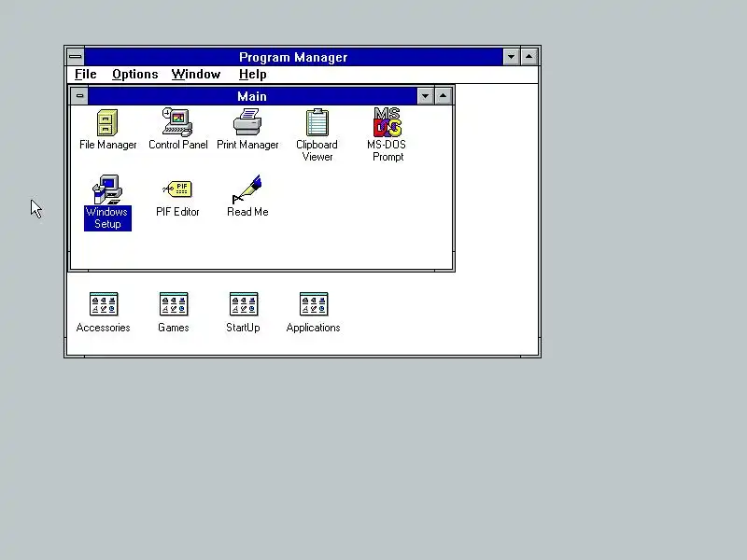The image size is (747, 560).
Task: Maximize the Program Manager window
Action: click(x=529, y=57)
